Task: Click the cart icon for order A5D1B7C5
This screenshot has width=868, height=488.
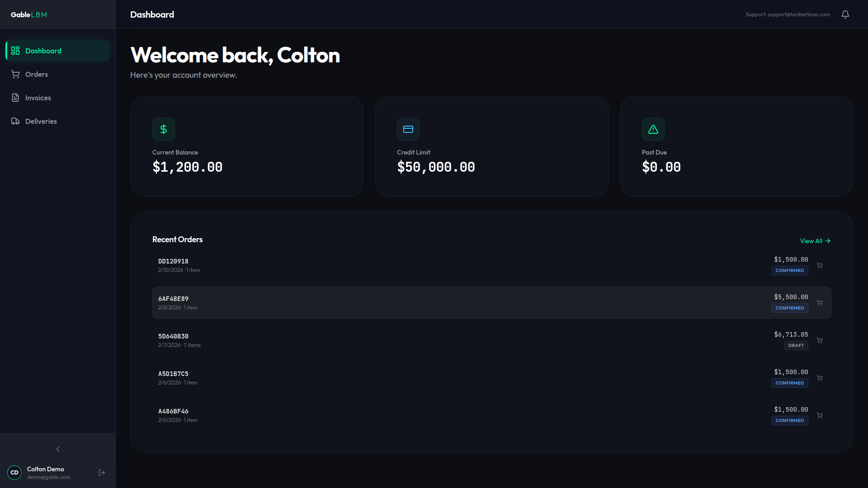Action: coord(820,378)
